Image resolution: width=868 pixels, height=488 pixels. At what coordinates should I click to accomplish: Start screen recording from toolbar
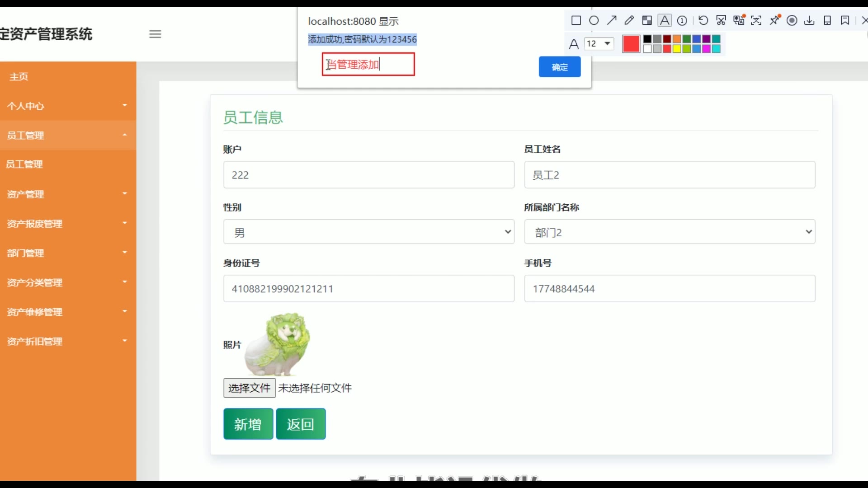pyautogui.click(x=792, y=20)
